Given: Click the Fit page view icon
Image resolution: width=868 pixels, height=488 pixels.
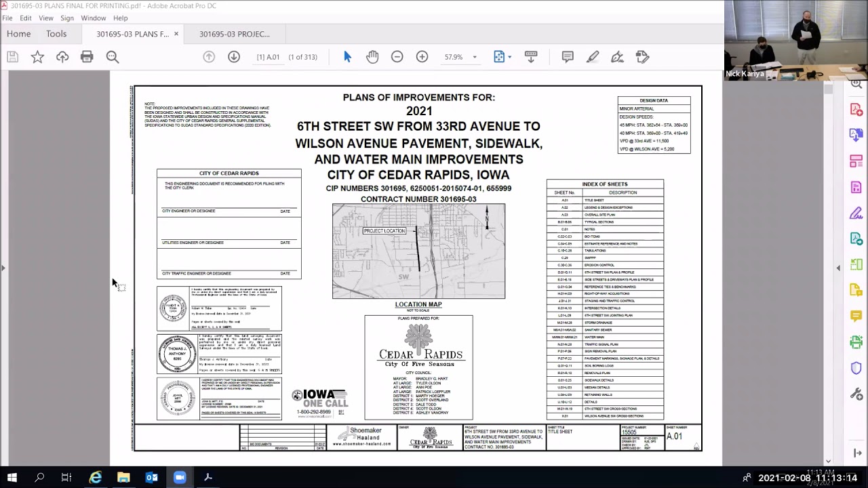Looking at the screenshot, I should (x=499, y=57).
